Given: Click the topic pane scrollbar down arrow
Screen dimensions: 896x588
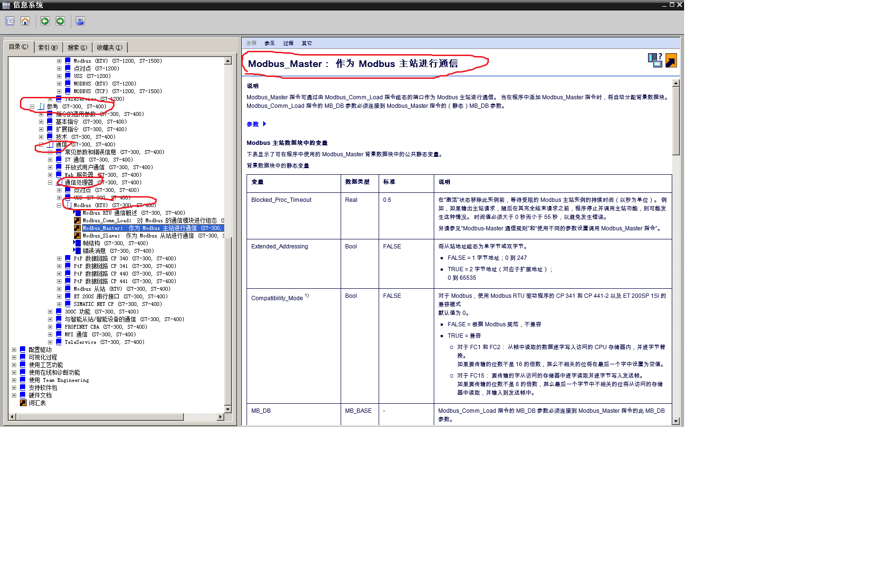Looking at the screenshot, I should coord(676,421).
